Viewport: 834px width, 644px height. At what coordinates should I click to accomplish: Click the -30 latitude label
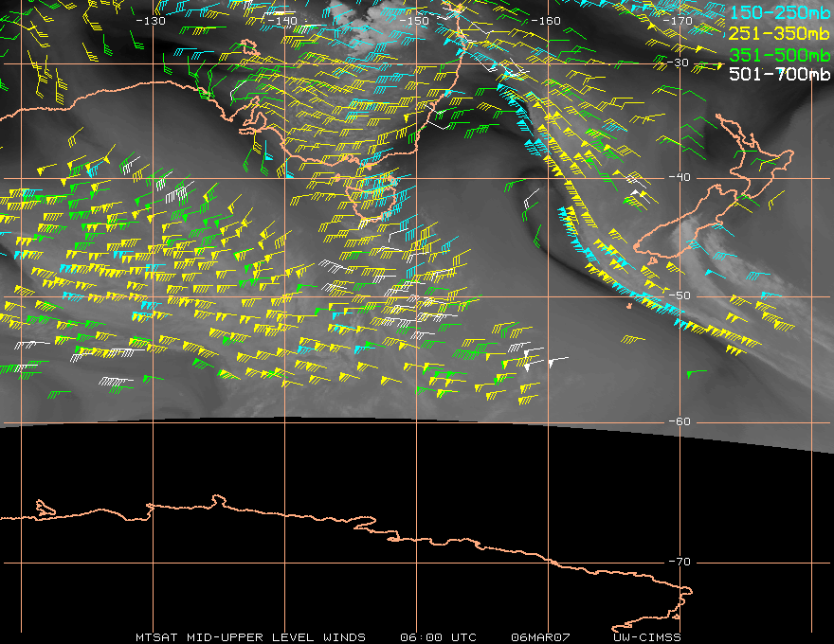(679, 63)
